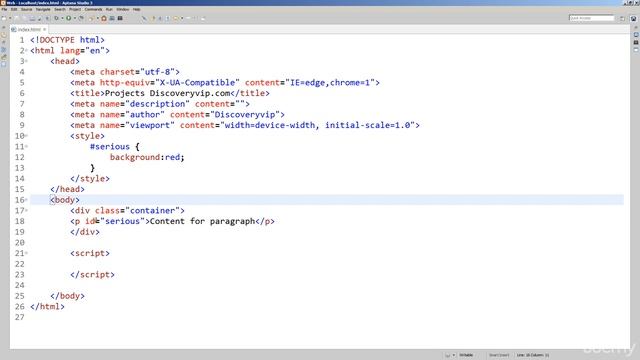Image resolution: width=640 pixels, height=360 pixels.
Task: Open the Edit menu
Action: point(14,9)
